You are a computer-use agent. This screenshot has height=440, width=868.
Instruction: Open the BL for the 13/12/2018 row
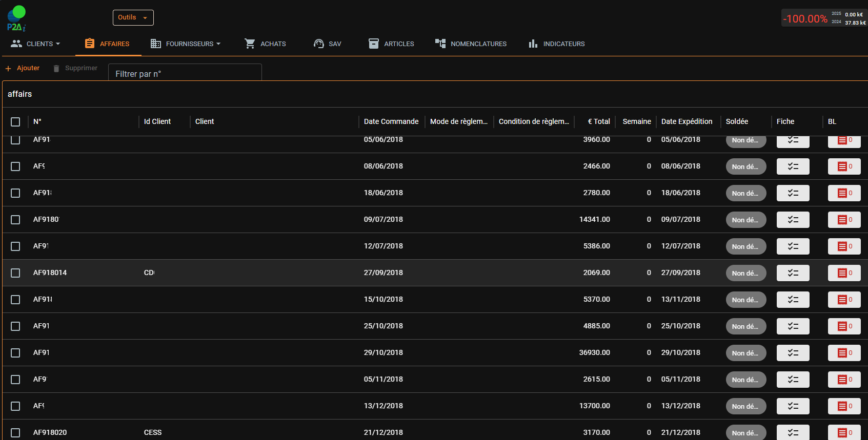[844, 406]
